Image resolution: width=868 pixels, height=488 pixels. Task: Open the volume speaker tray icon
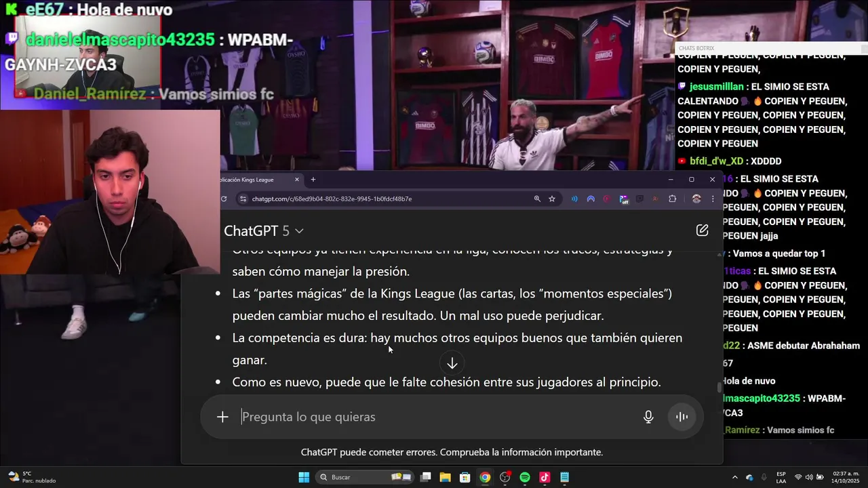(x=810, y=477)
